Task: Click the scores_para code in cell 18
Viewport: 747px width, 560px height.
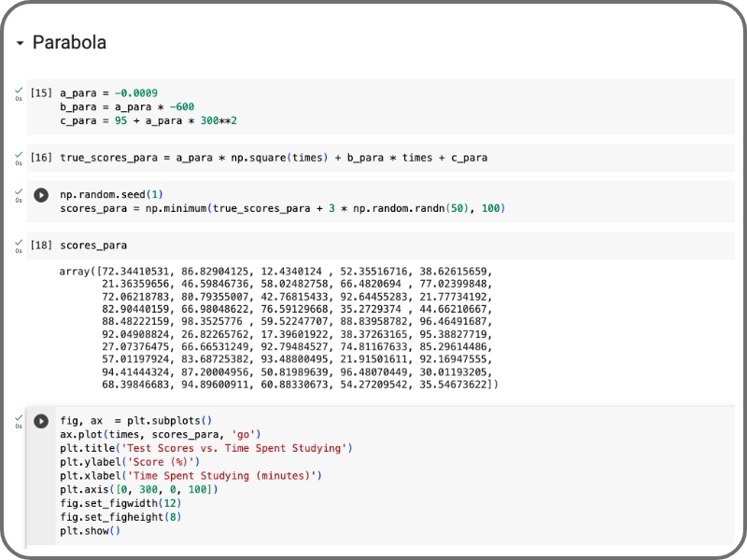Action: 93,245
